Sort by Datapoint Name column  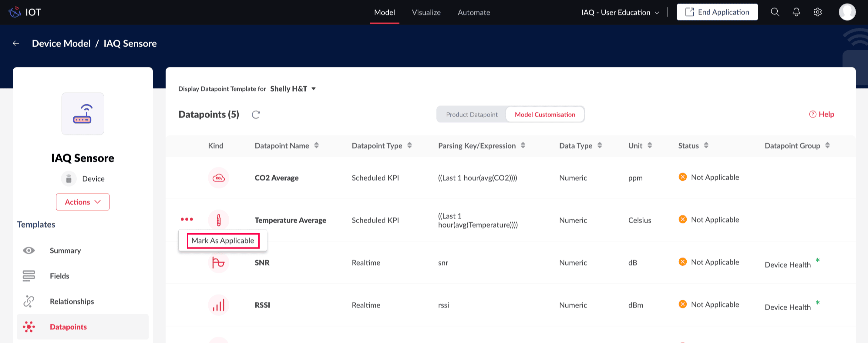tap(316, 145)
